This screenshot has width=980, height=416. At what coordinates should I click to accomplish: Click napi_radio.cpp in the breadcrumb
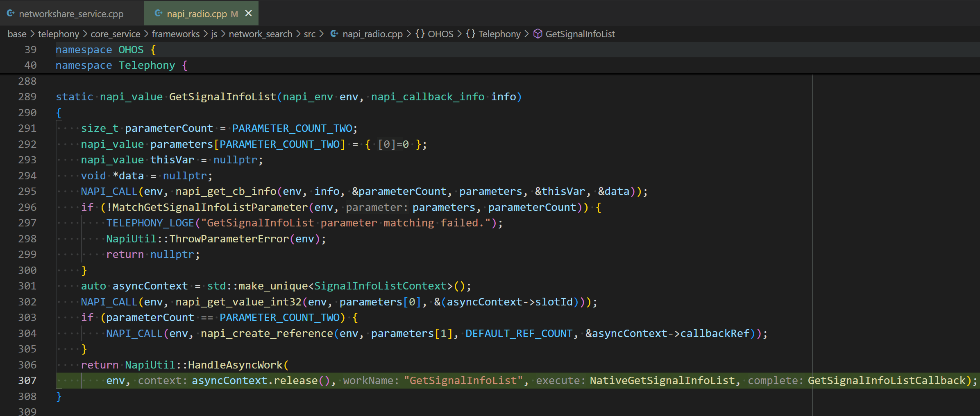point(372,34)
